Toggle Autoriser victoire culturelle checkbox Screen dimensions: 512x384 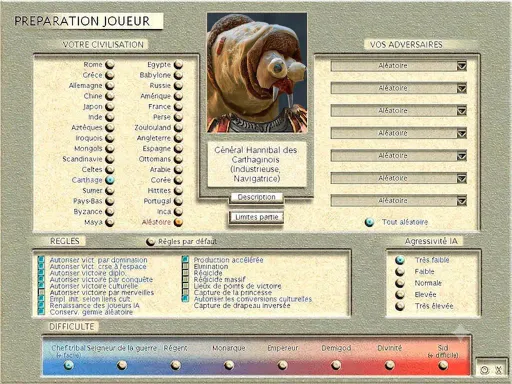tap(41, 286)
